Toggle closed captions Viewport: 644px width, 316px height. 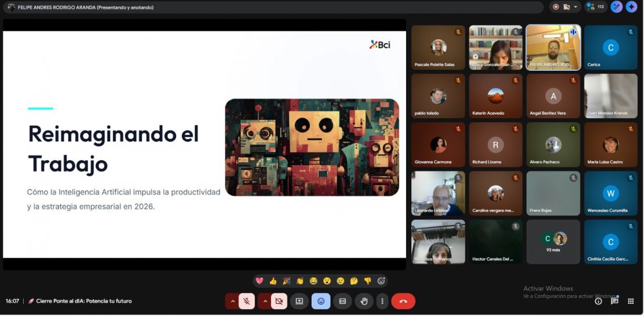pyautogui.click(x=342, y=301)
